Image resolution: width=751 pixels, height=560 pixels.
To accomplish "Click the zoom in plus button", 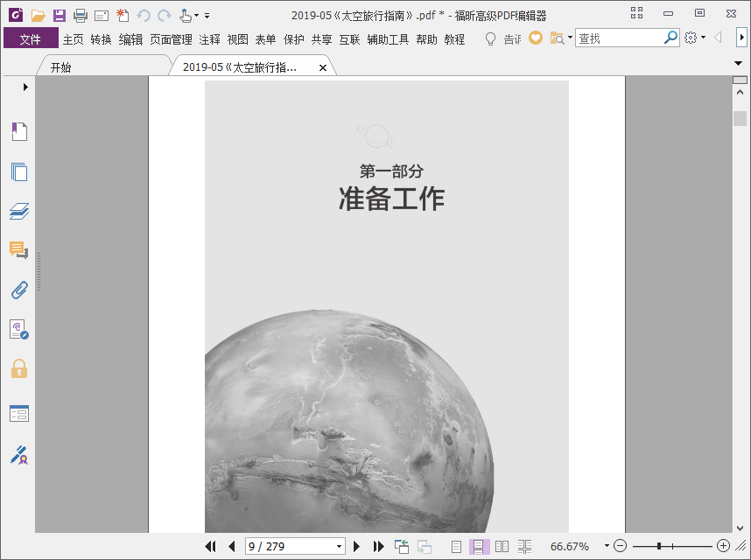I will [723, 546].
